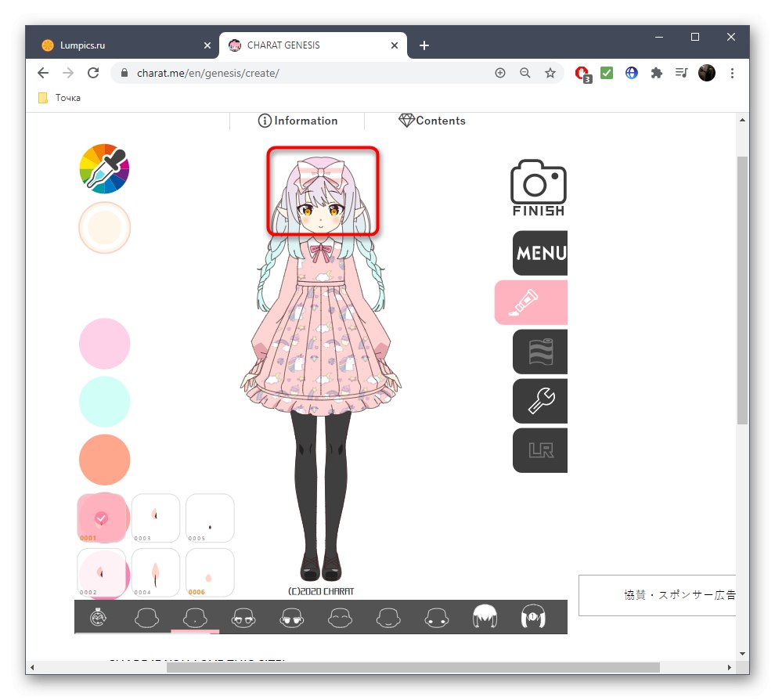775x700 pixels.
Task: Open the Chrome three-dot menu
Action: click(732, 73)
